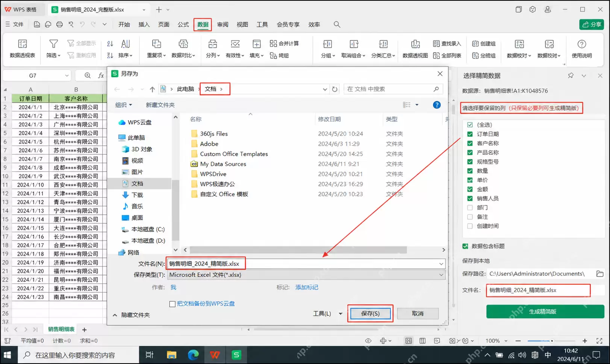The height and width of the screenshot is (364, 610).
Task: Open the 文件 menu
Action: [14, 24]
